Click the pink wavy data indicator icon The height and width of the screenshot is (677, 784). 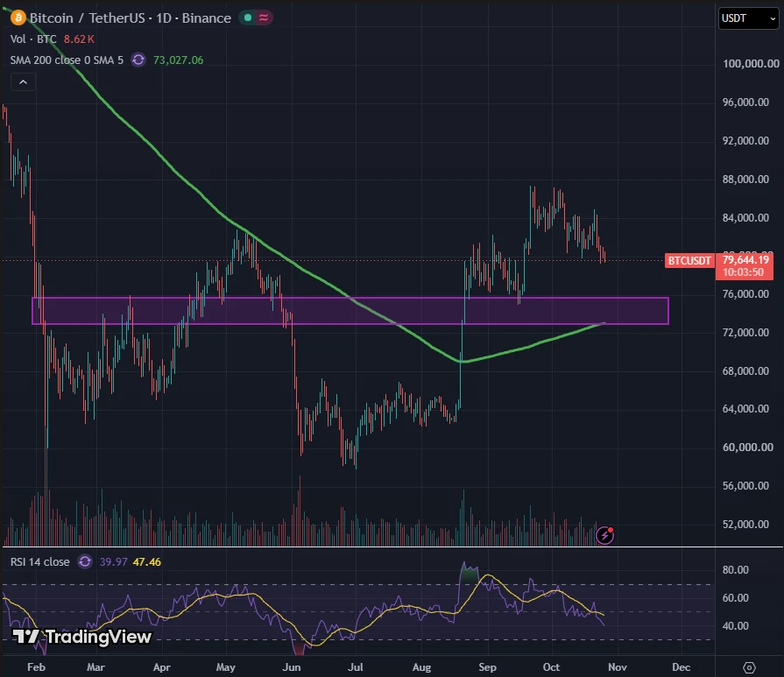264,18
